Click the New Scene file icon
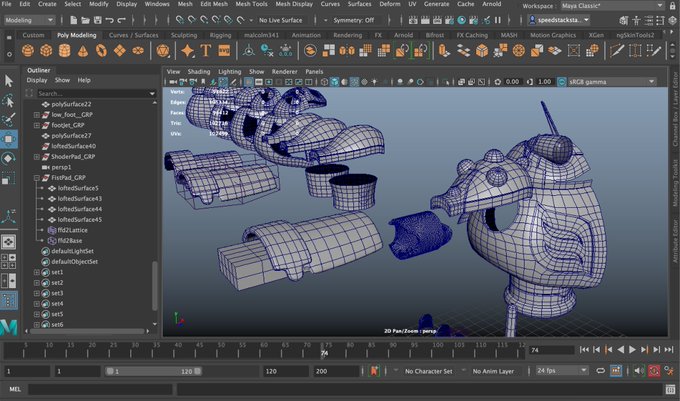Viewport: 680px width, 401px height. (x=73, y=20)
